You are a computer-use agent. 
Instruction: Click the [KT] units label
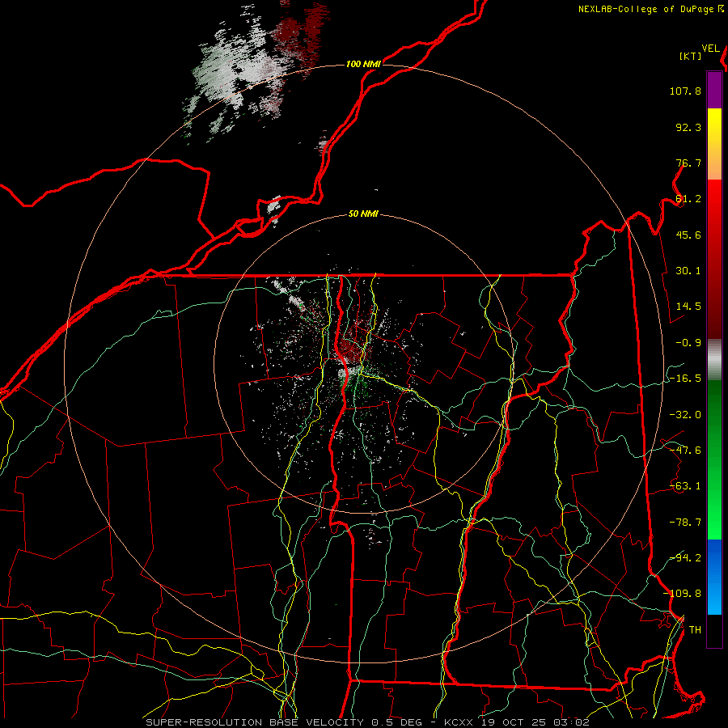coord(691,56)
